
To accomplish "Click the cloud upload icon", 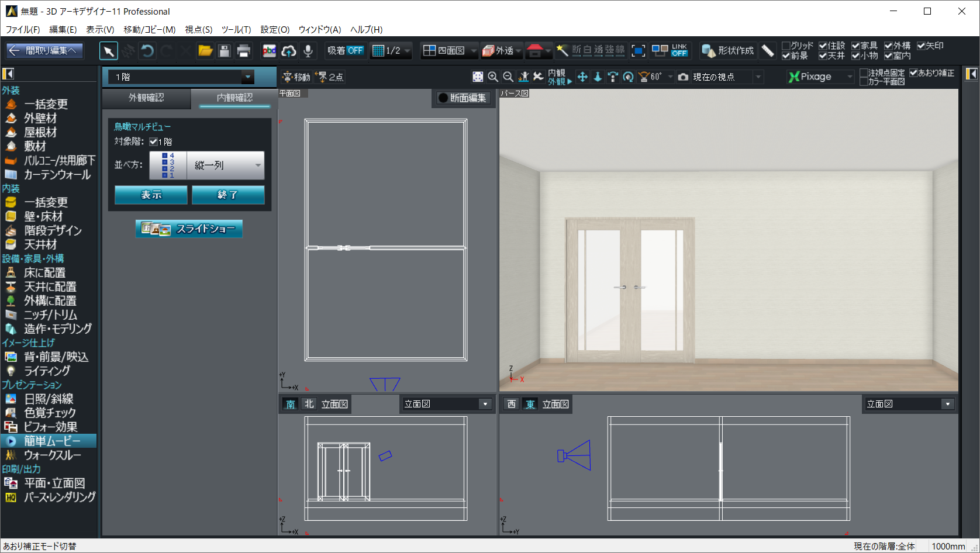I will pos(289,51).
